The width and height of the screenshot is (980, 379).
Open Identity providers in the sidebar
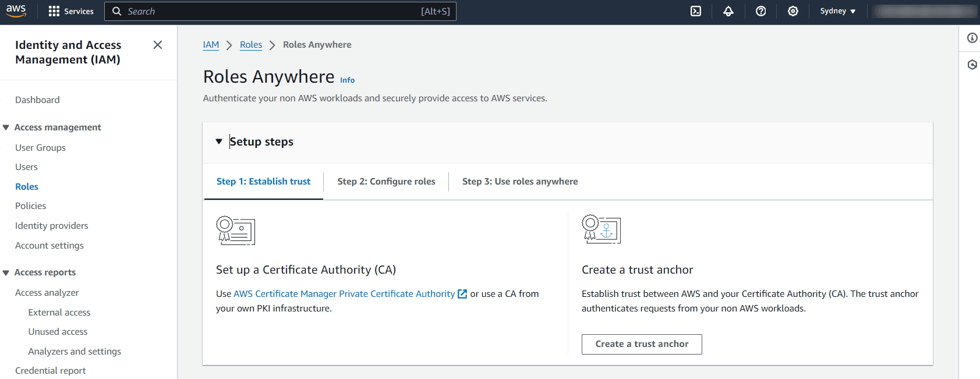(x=52, y=226)
